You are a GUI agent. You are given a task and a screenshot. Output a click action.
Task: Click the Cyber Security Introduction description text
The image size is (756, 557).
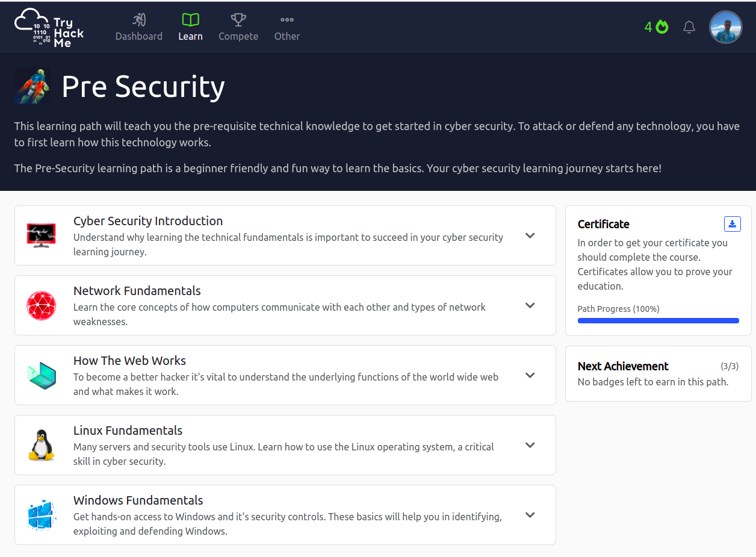click(x=288, y=244)
